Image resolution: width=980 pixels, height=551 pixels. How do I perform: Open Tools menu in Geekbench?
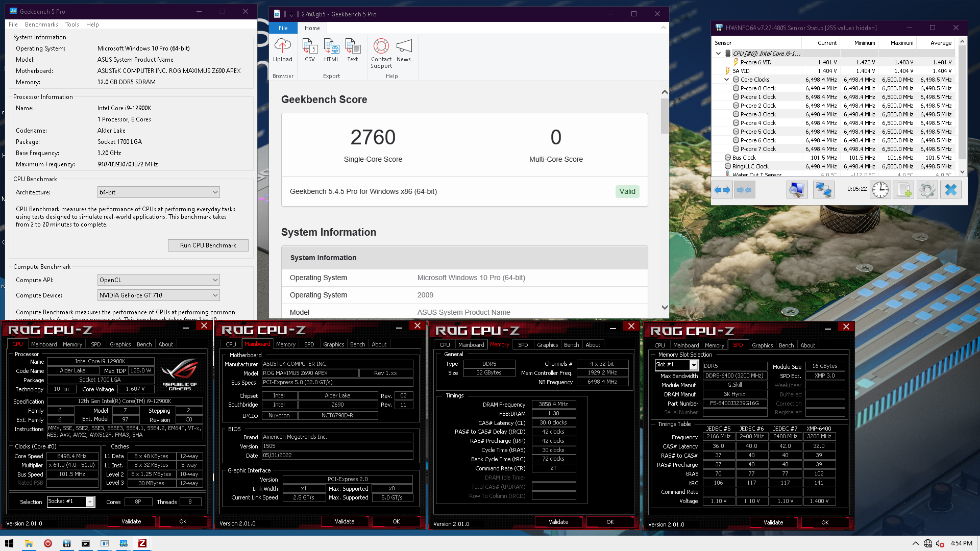72,24
